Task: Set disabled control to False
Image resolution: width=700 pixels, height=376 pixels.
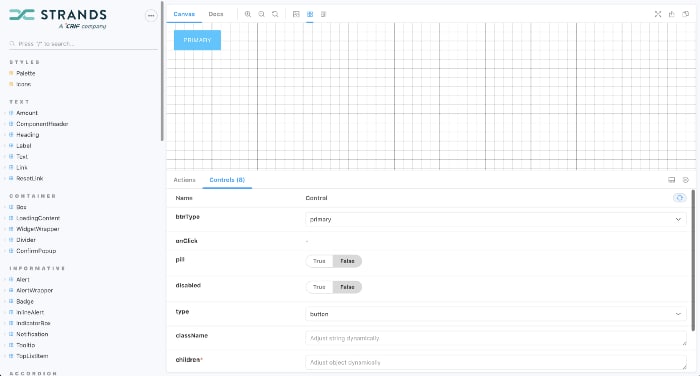Action: point(347,287)
